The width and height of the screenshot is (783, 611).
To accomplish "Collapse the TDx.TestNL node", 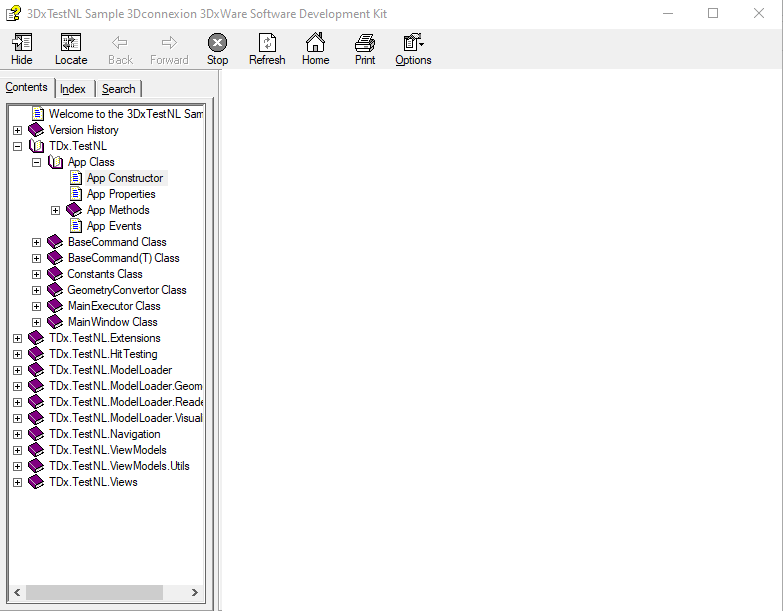I will click(17, 146).
